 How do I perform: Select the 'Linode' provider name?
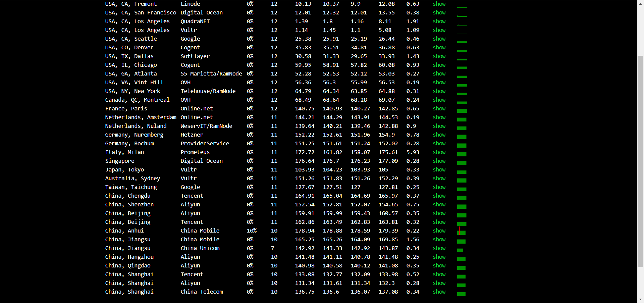coord(190,4)
